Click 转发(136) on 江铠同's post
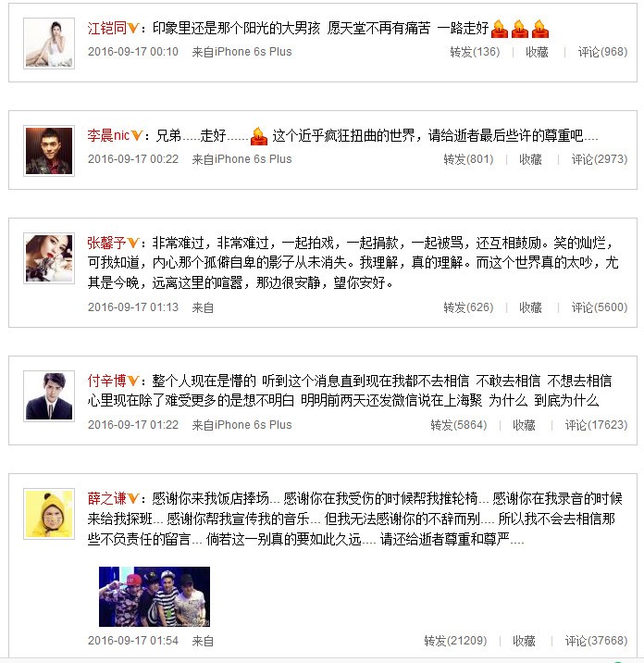 point(475,52)
